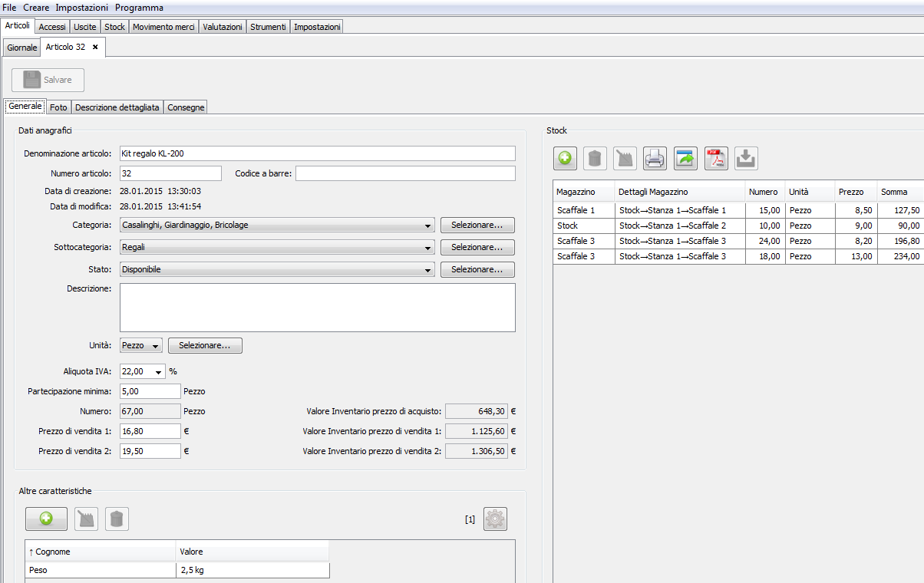The width and height of the screenshot is (924, 583).
Task: Open stock export window with green arrow
Action: pos(685,159)
